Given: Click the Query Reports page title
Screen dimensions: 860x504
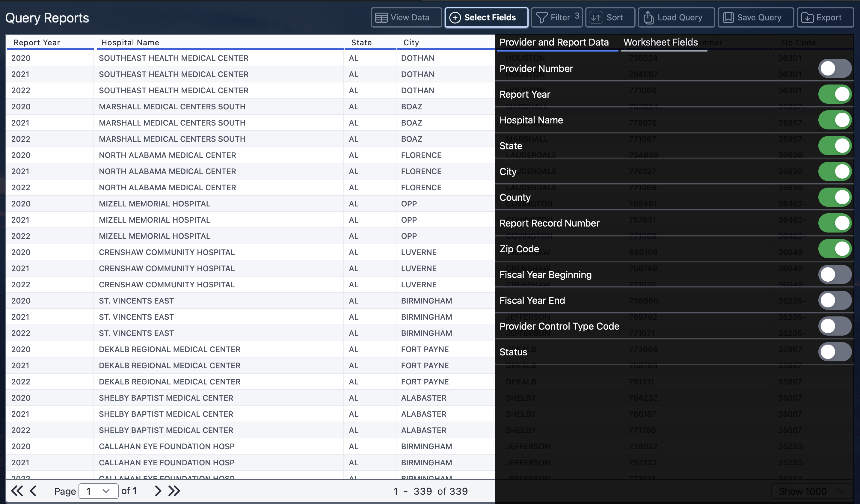Looking at the screenshot, I should pos(47,18).
